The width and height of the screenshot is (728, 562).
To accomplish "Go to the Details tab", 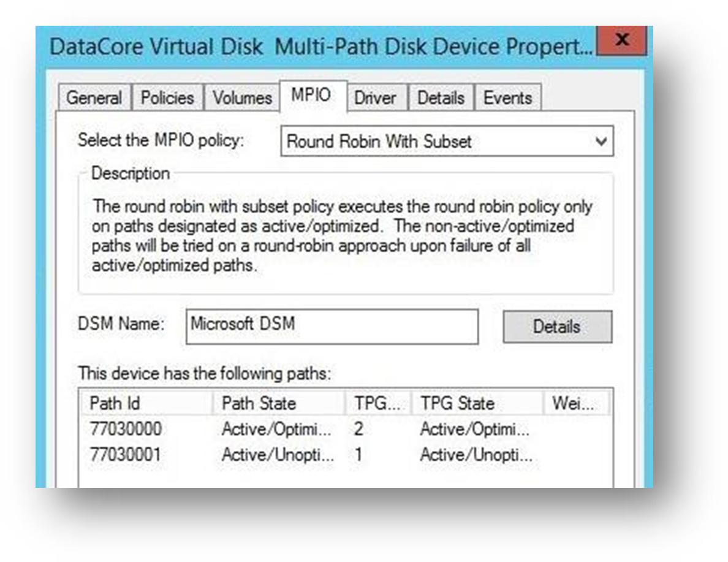I will tap(441, 98).
